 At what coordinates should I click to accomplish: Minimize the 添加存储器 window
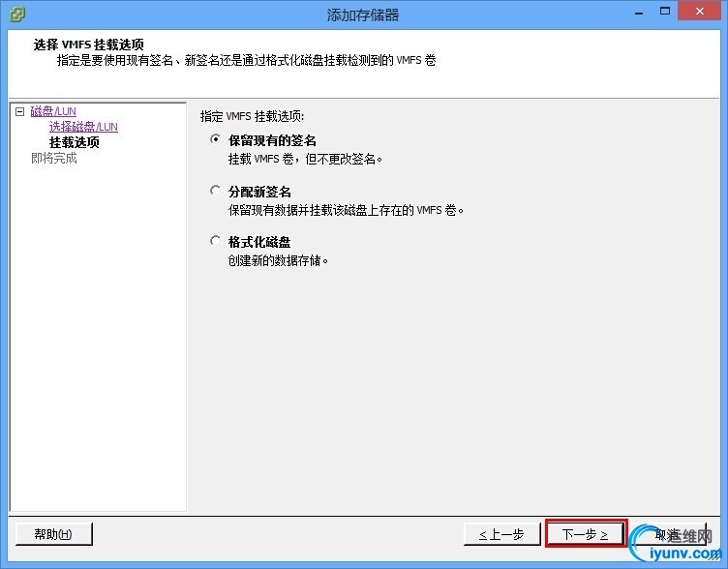pyautogui.click(x=639, y=13)
